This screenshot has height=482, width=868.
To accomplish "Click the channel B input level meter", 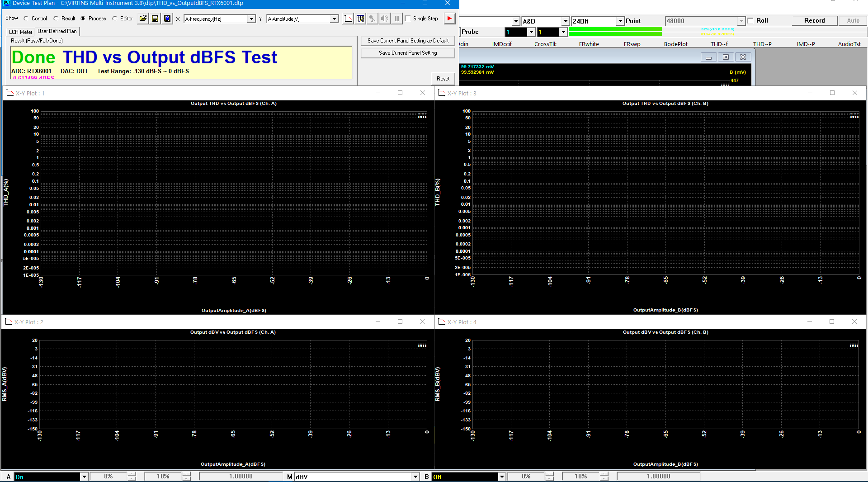I will (x=718, y=34).
